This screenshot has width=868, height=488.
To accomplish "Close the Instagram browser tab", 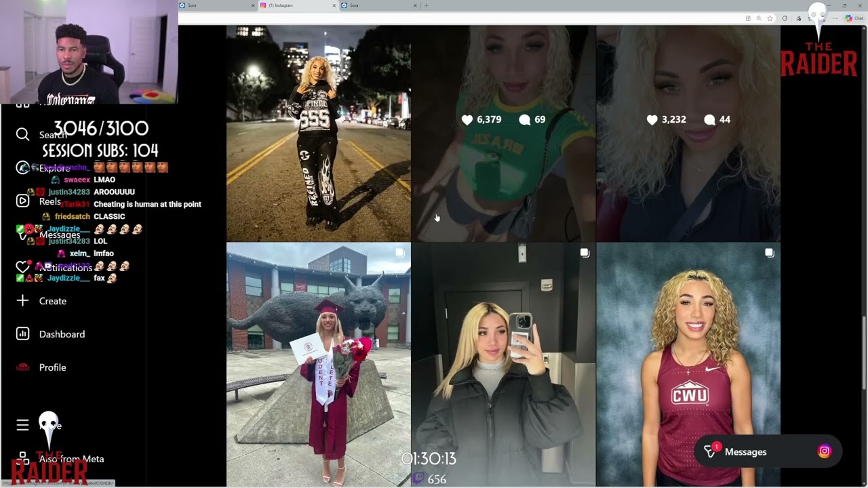I will [x=334, y=5].
